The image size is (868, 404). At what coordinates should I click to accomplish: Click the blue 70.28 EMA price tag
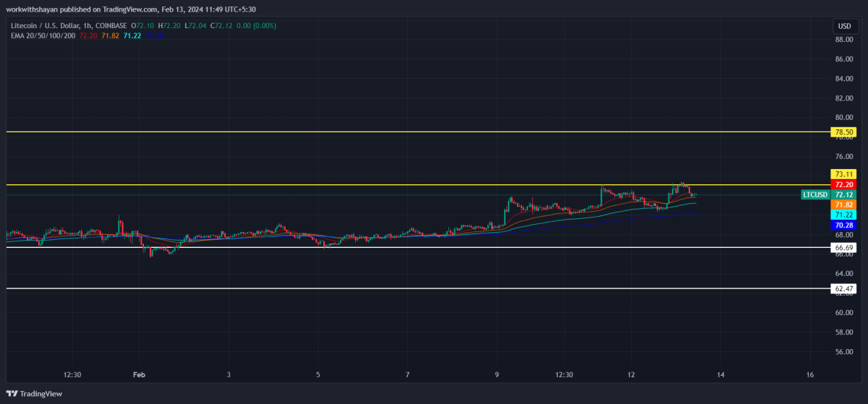[x=845, y=225]
